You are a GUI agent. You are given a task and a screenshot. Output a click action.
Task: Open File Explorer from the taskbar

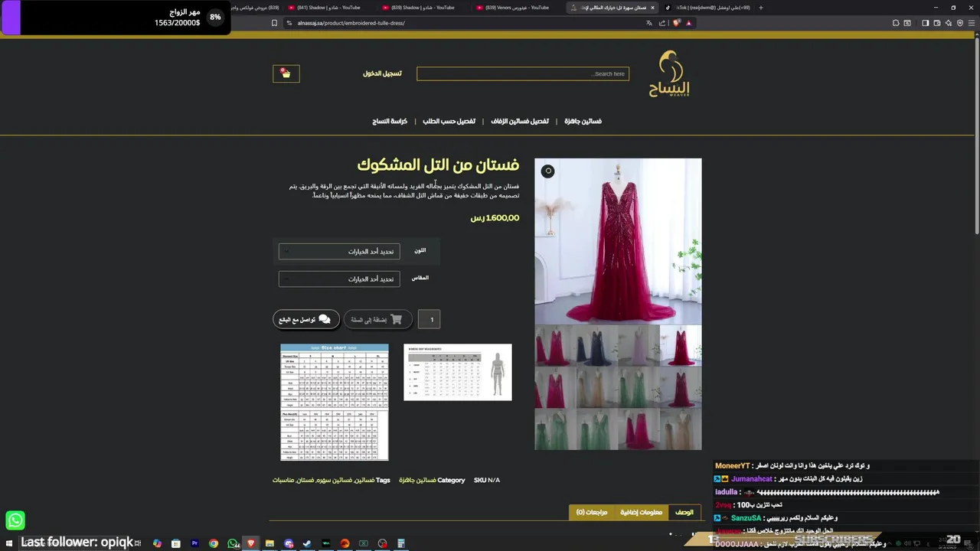click(x=269, y=543)
